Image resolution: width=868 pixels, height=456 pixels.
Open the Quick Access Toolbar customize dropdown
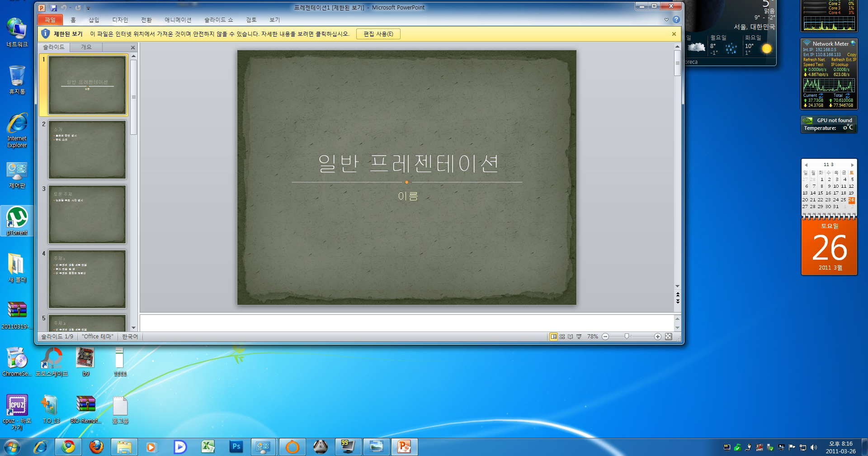(89, 8)
